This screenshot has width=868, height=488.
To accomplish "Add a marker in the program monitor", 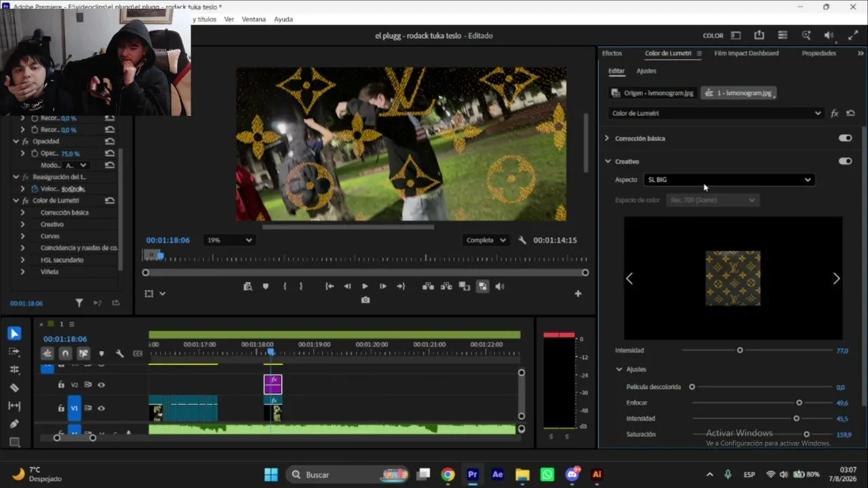I will click(266, 287).
